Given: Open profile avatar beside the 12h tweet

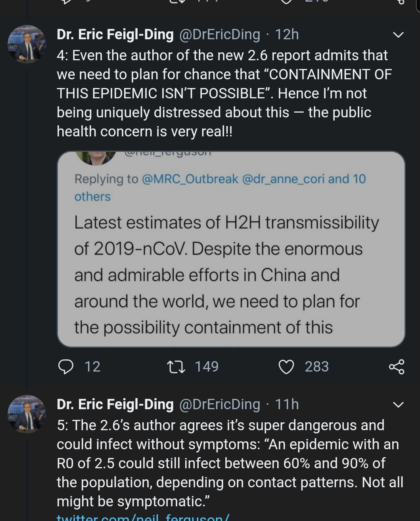Looking at the screenshot, I should tap(27, 44).
